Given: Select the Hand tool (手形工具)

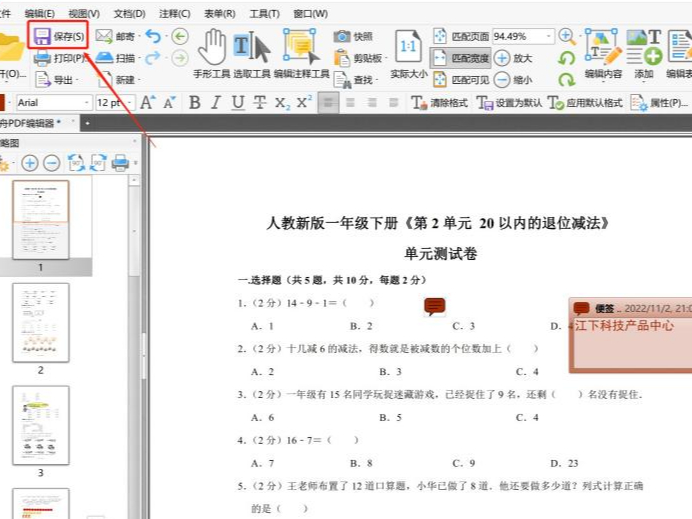Looking at the screenshot, I should coord(212,53).
